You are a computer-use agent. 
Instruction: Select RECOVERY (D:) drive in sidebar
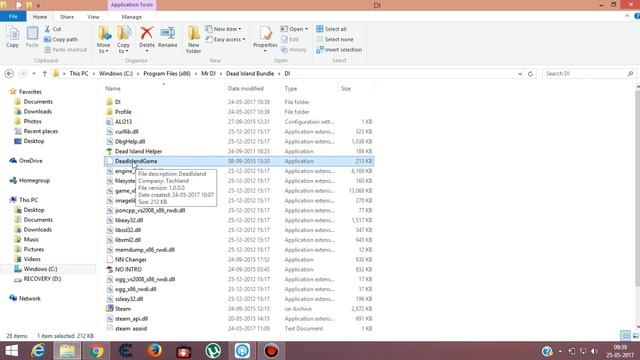point(42,279)
